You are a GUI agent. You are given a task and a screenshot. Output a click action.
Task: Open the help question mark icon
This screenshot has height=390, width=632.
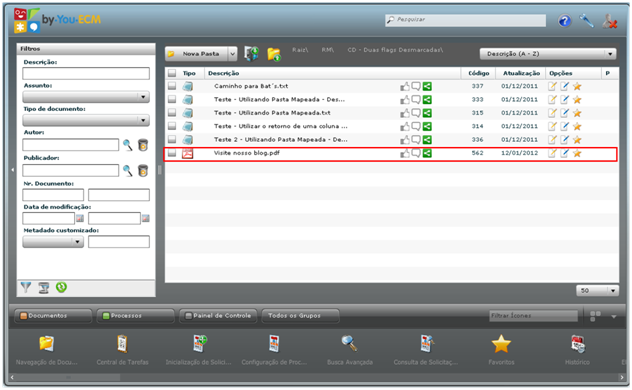[x=565, y=21]
